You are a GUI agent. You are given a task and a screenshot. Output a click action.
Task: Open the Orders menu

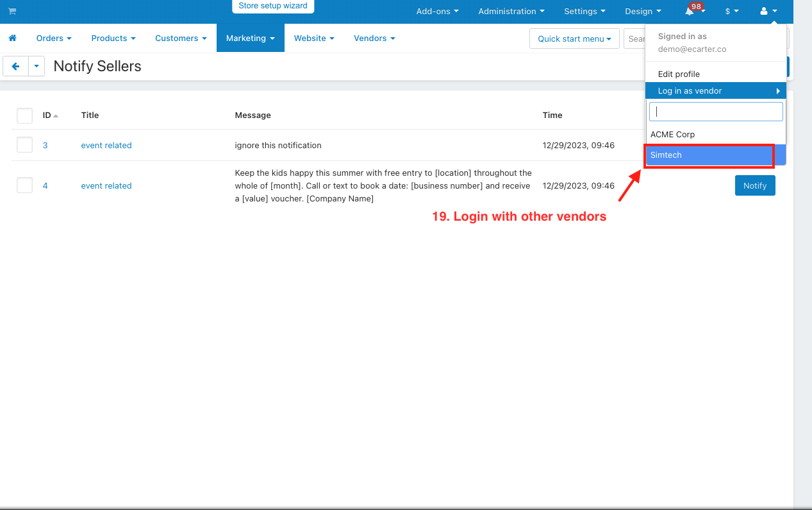(54, 38)
